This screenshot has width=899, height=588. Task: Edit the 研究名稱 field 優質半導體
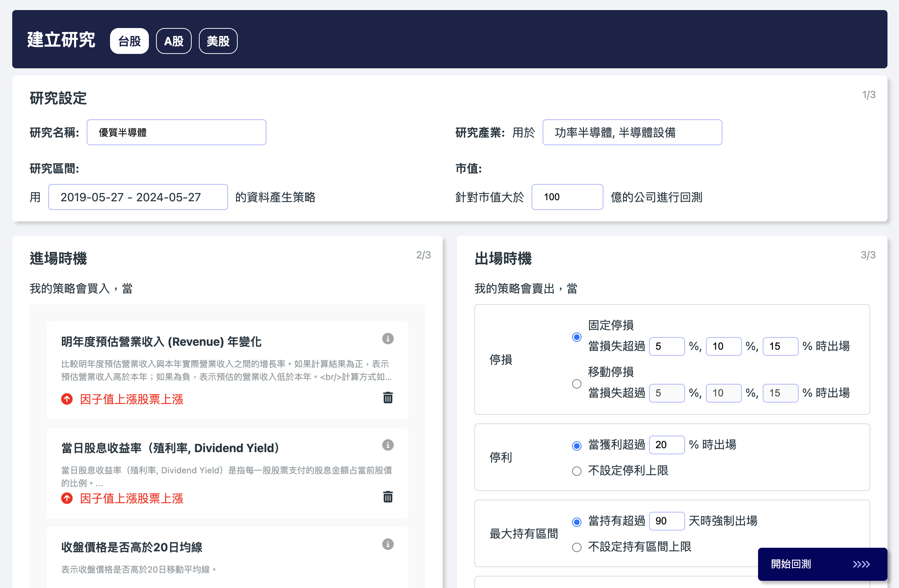(177, 133)
